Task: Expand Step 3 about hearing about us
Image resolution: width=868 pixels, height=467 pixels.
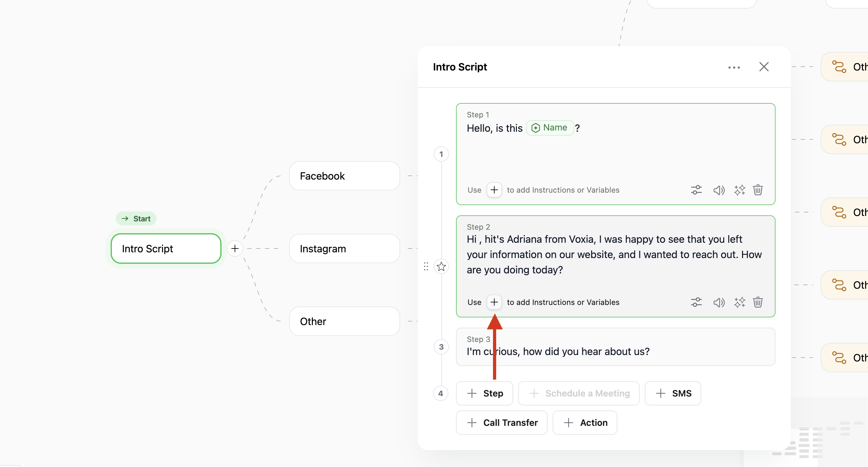Action: (x=615, y=347)
